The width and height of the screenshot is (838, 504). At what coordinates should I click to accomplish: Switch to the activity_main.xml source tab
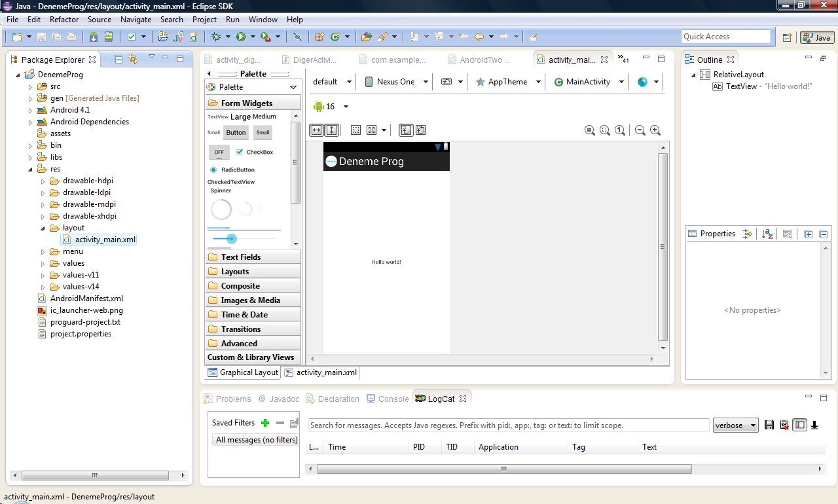click(x=321, y=372)
